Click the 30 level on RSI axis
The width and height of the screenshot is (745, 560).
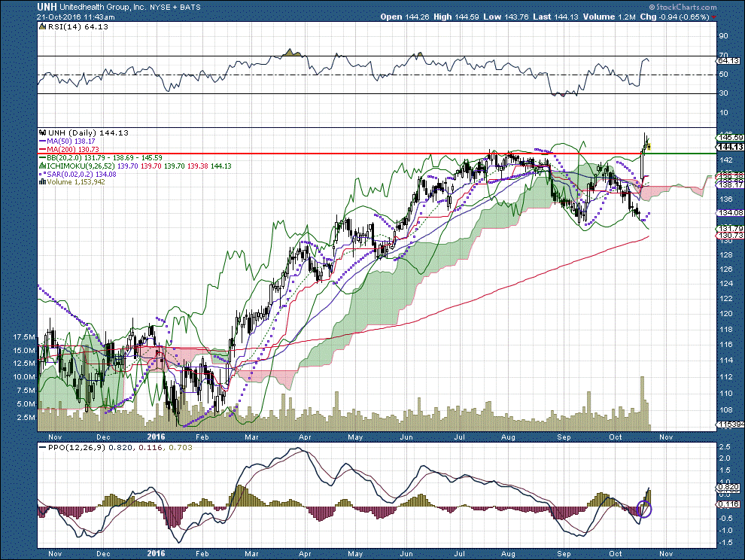tap(724, 93)
